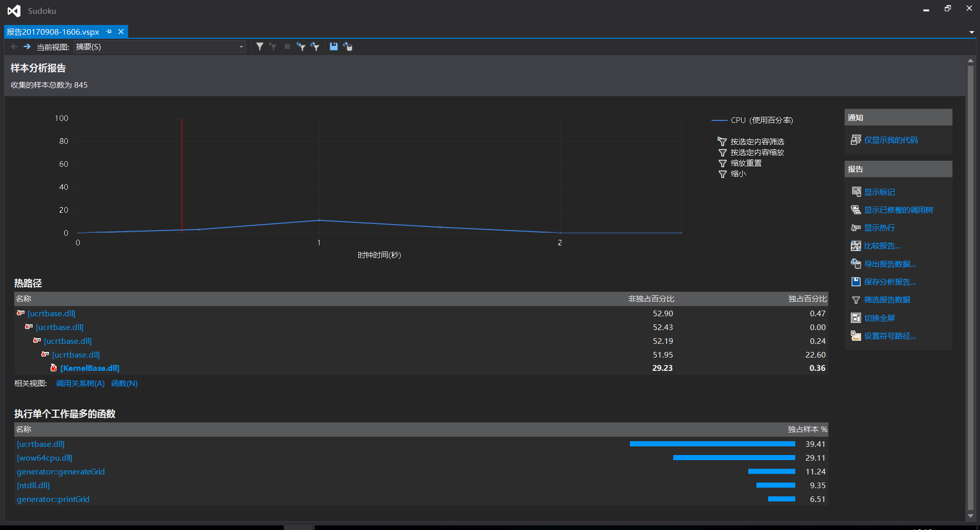
Task: Close the 报告20170908-1606.vspx tab
Action: pos(121,32)
